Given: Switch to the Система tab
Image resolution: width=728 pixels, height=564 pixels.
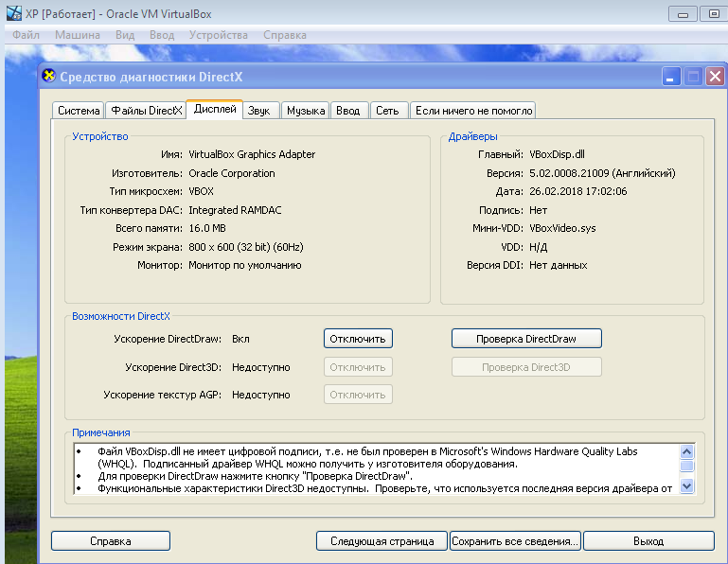Looking at the screenshot, I should click(78, 111).
